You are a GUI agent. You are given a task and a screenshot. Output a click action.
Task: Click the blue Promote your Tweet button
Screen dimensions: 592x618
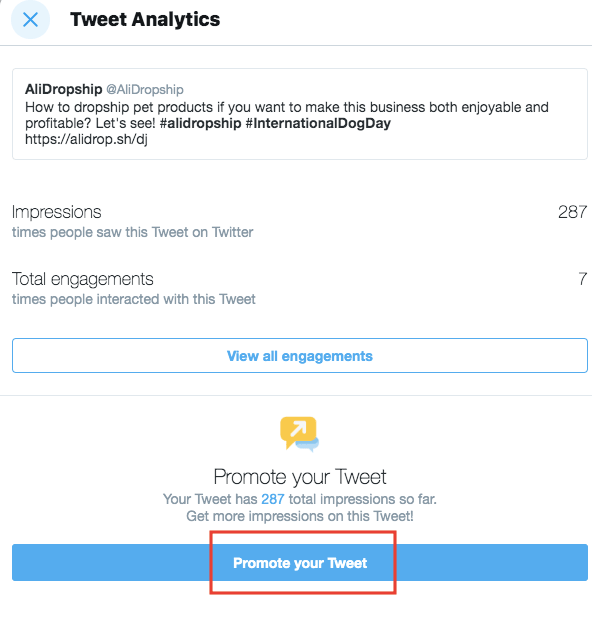point(300,562)
